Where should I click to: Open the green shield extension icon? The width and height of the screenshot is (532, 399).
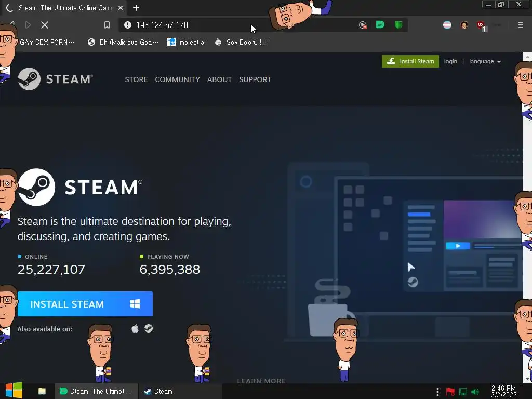point(398,25)
